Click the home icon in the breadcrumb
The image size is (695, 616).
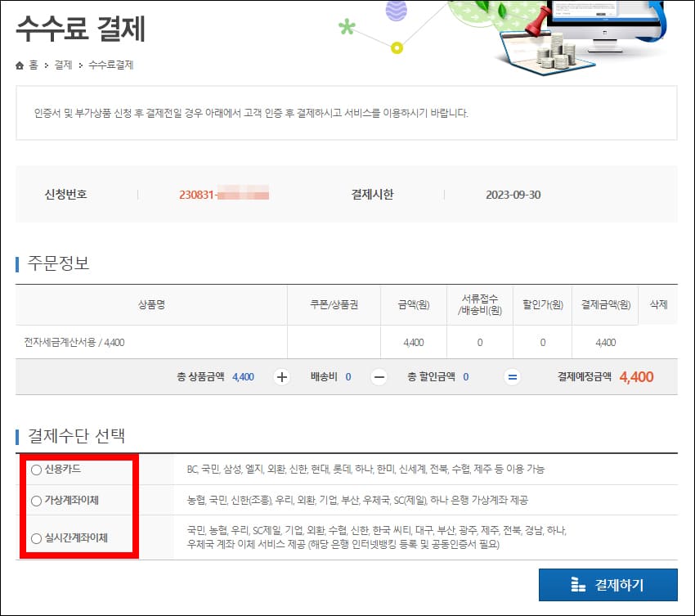[18, 64]
